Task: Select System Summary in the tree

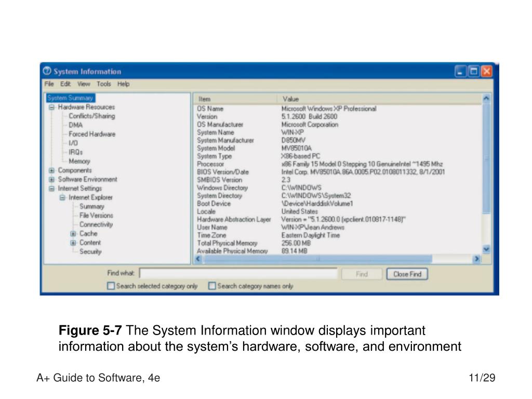Action: click(x=70, y=98)
